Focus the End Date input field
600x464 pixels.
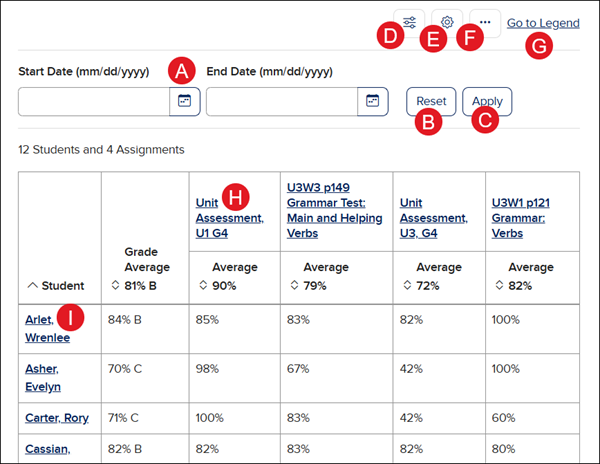(281, 101)
